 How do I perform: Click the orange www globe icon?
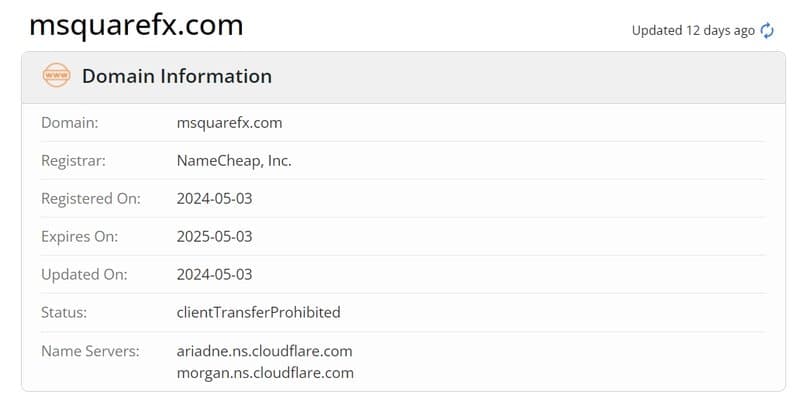[x=57, y=76]
